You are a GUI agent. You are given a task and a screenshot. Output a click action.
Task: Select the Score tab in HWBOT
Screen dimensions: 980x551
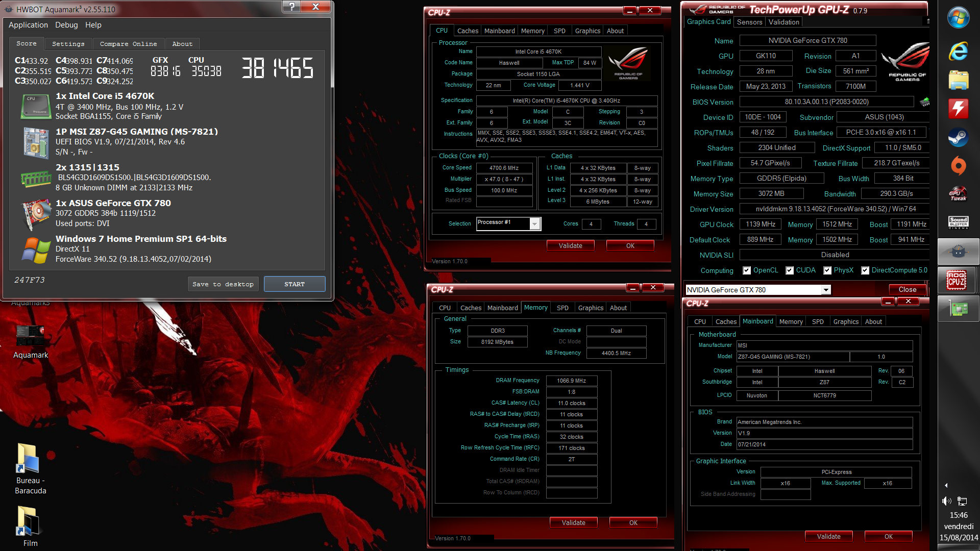click(27, 43)
